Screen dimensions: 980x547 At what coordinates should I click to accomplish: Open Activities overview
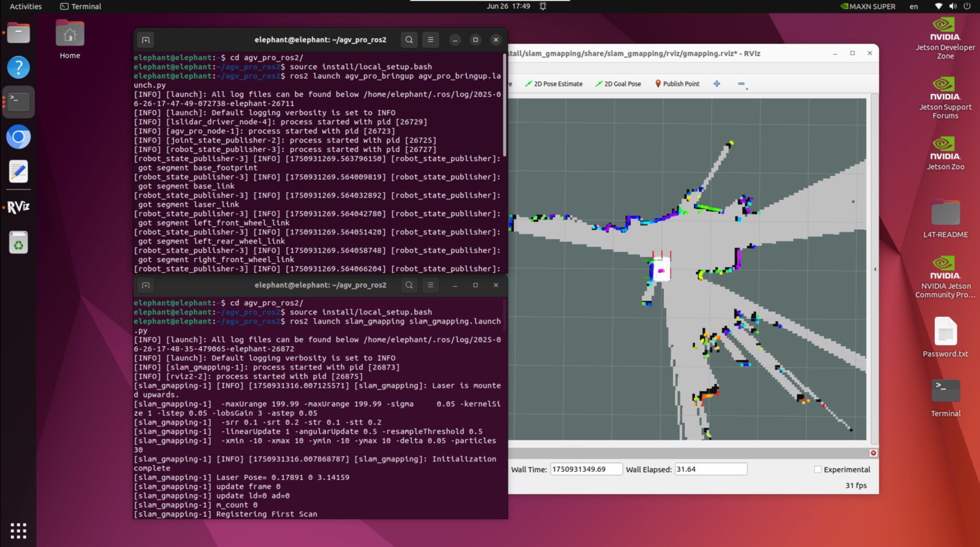(x=26, y=7)
